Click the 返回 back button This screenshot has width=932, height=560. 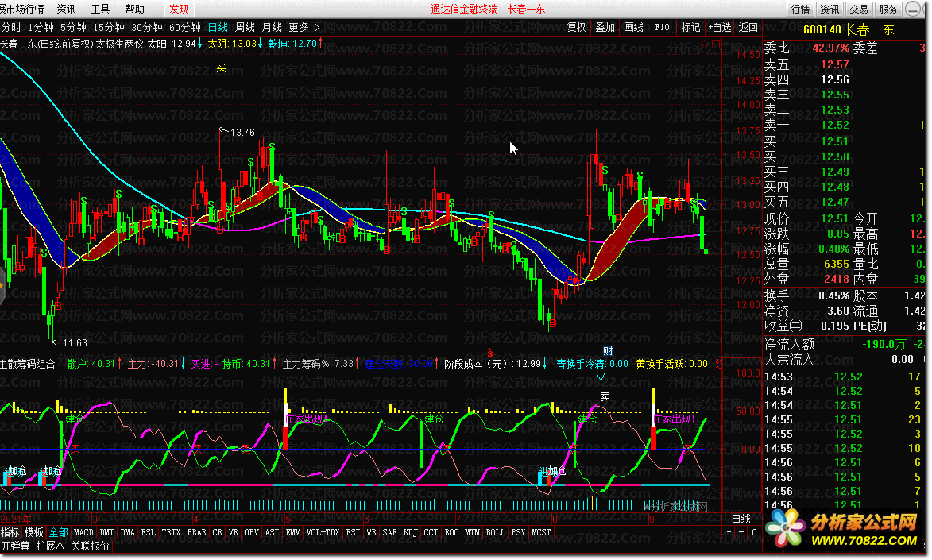pos(748,27)
